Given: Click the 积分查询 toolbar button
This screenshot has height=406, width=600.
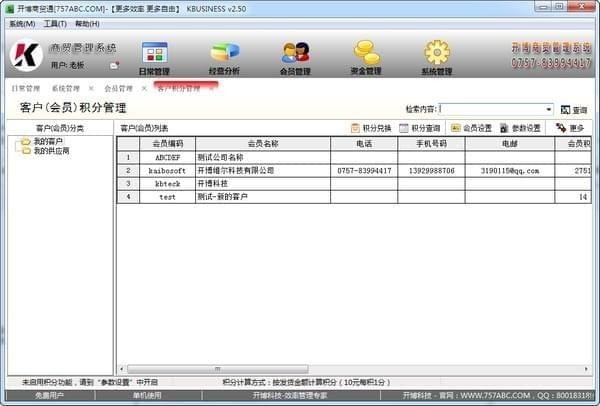Looking at the screenshot, I should [x=419, y=128].
